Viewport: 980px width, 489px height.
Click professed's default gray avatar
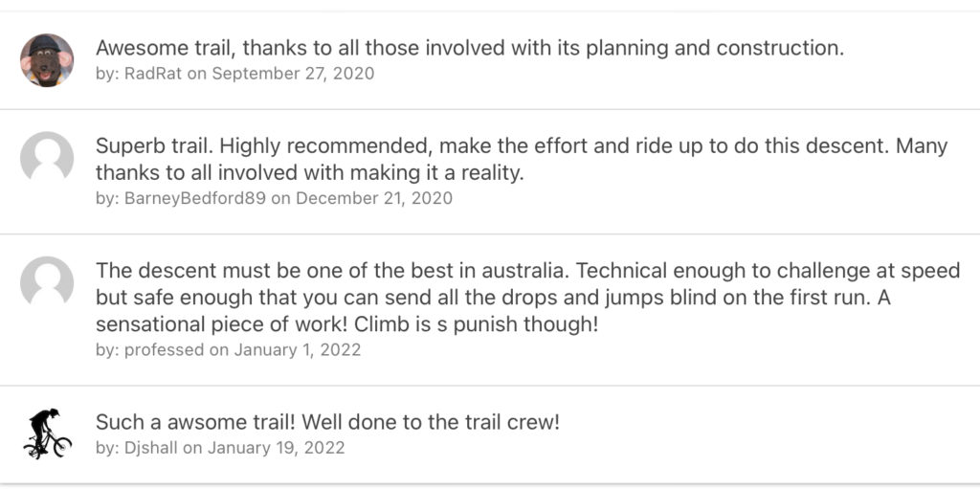click(x=47, y=282)
